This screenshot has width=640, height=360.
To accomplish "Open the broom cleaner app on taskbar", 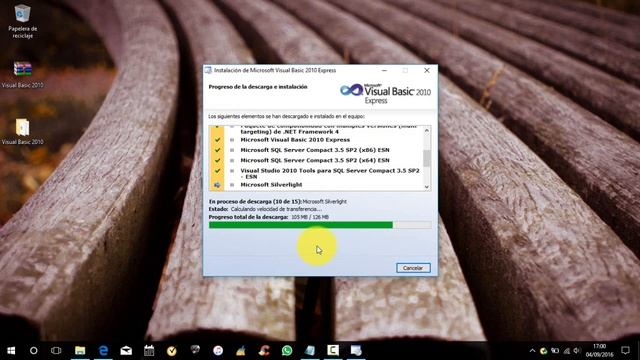I will [241, 351].
